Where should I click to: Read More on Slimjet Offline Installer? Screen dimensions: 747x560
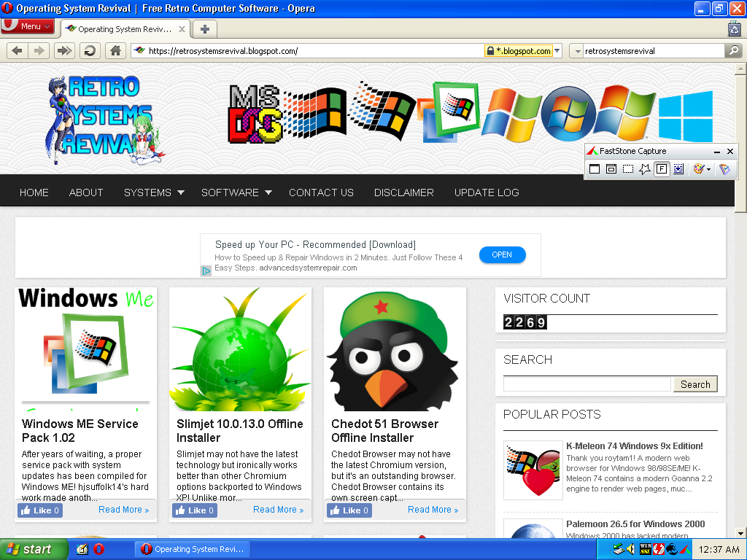tap(278, 510)
